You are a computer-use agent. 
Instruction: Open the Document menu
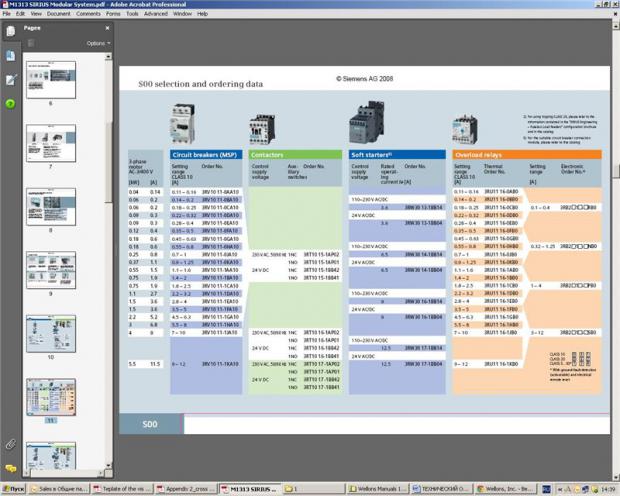[x=59, y=13]
